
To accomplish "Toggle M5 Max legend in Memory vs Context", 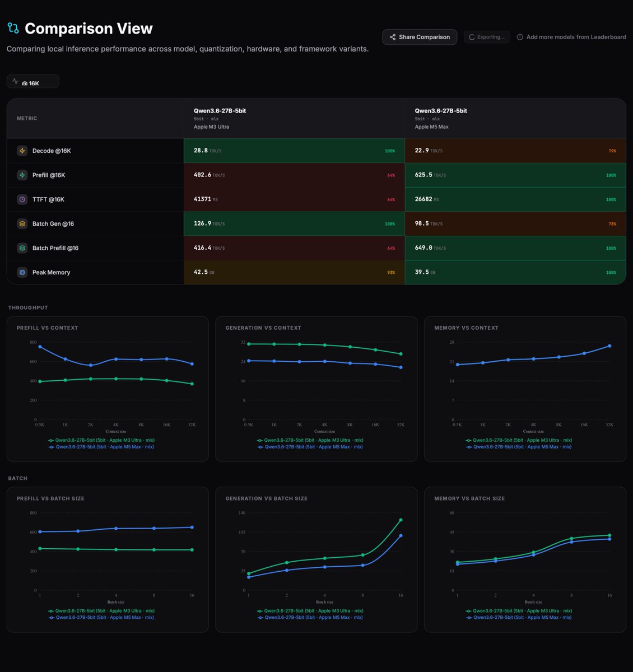I will tap(519, 447).
